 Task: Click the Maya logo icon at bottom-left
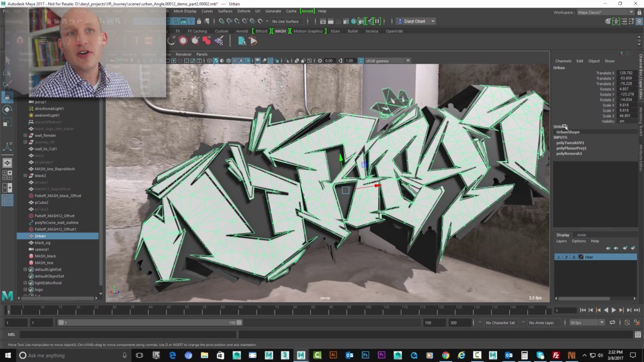click(x=7, y=296)
